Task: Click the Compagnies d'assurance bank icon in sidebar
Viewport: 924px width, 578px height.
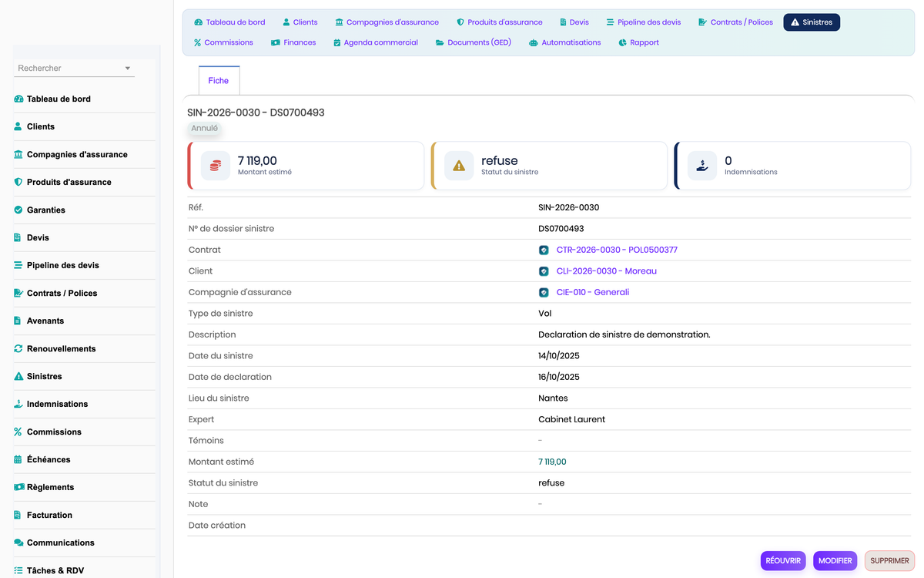Action: click(18, 154)
